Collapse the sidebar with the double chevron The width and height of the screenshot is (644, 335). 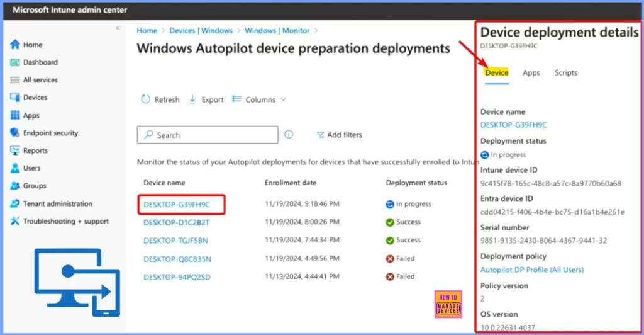[x=118, y=28]
